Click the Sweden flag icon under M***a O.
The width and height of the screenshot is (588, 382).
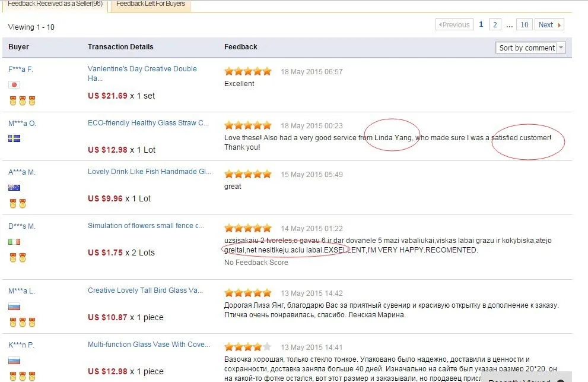[14, 138]
